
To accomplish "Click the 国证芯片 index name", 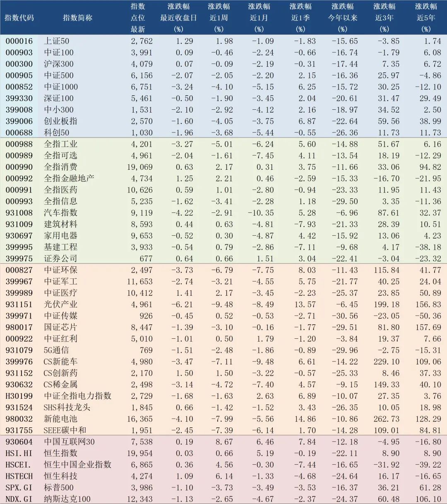I will tap(60, 327).
